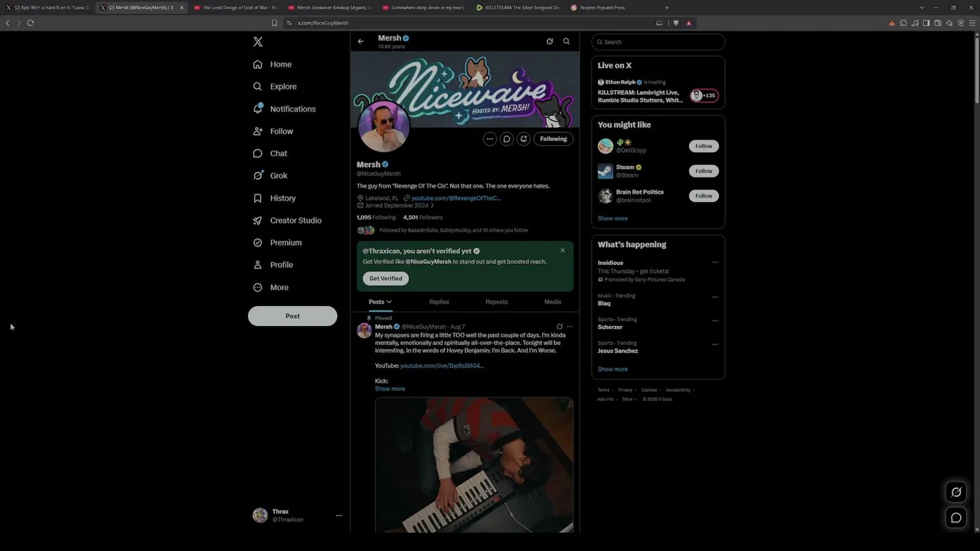Follow the @DelGroyp suggestion

[704, 146]
